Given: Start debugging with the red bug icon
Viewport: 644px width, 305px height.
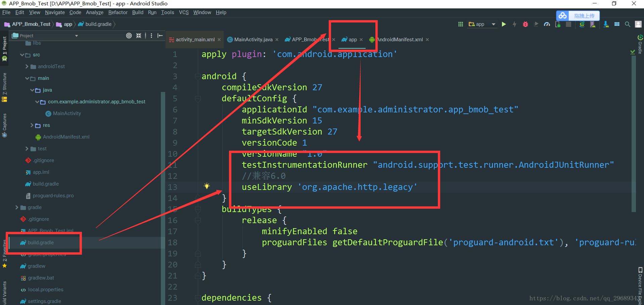Looking at the screenshot, I should click(525, 24).
